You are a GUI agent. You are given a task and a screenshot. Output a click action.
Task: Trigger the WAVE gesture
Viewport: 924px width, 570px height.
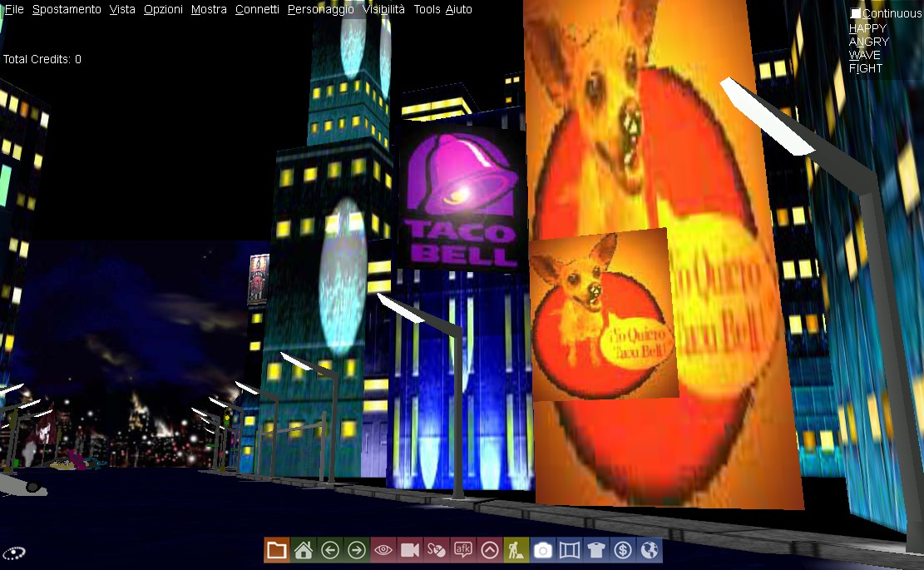point(864,55)
